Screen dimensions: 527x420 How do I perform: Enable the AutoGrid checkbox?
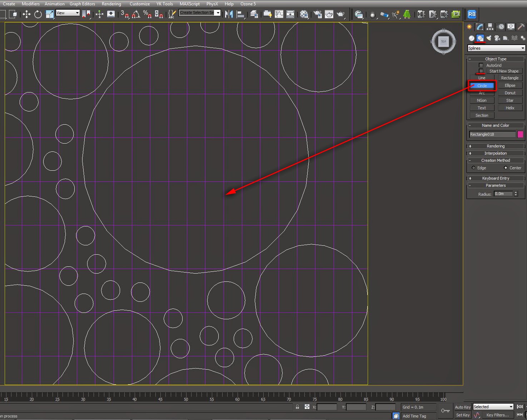(481, 65)
